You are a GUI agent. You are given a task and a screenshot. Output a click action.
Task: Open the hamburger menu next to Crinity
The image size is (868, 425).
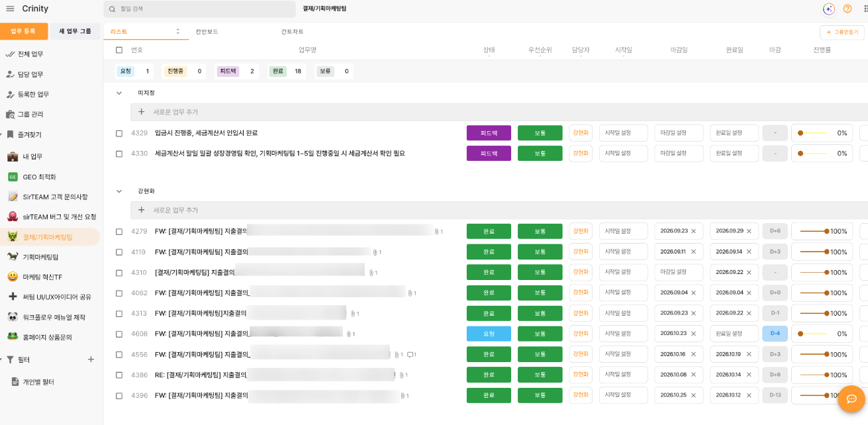(10, 9)
